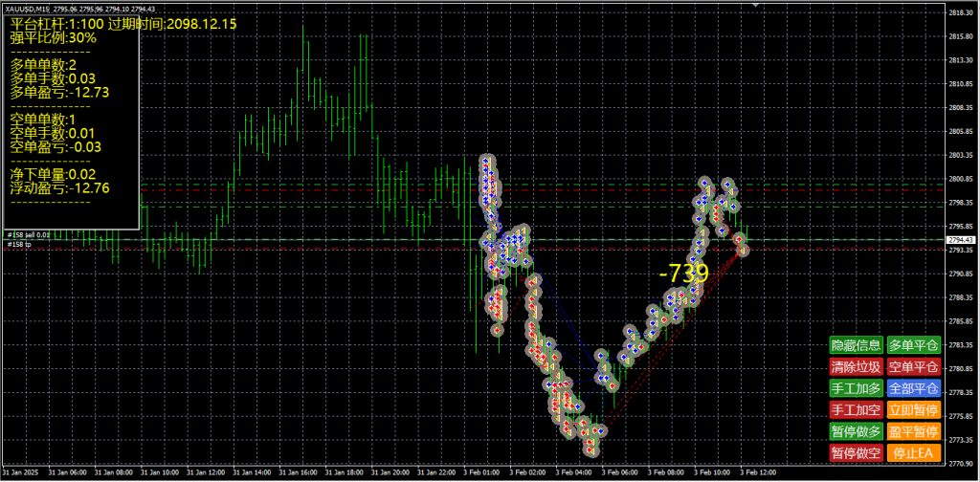The height and width of the screenshot is (482, 980).
Task: Click 手工加空 to add a short manually
Action: click(856, 409)
